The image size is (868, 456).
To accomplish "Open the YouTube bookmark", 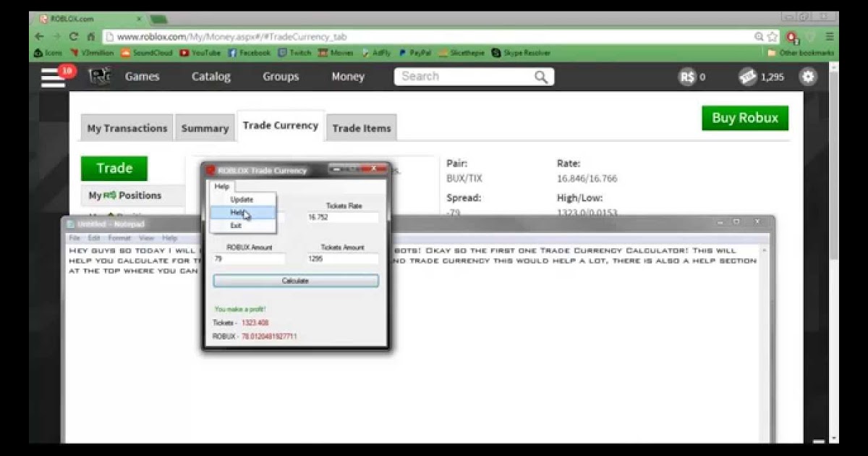I will coord(200,53).
